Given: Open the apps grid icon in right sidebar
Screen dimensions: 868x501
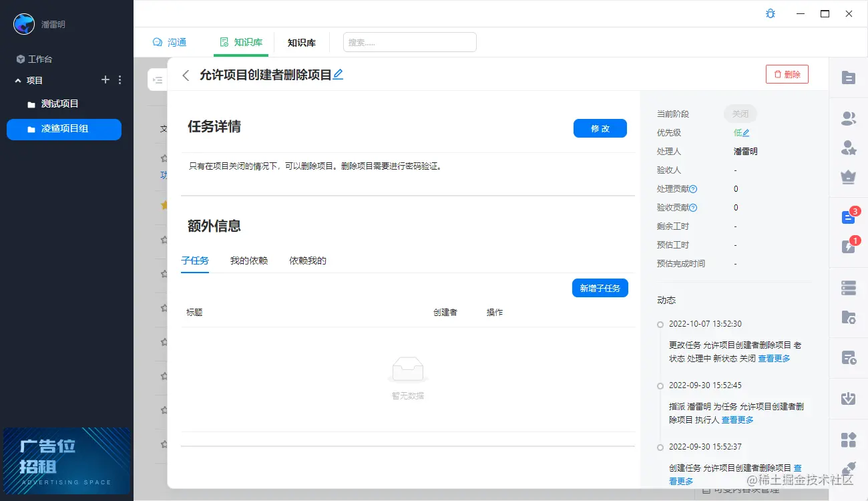Looking at the screenshot, I should [849, 440].
